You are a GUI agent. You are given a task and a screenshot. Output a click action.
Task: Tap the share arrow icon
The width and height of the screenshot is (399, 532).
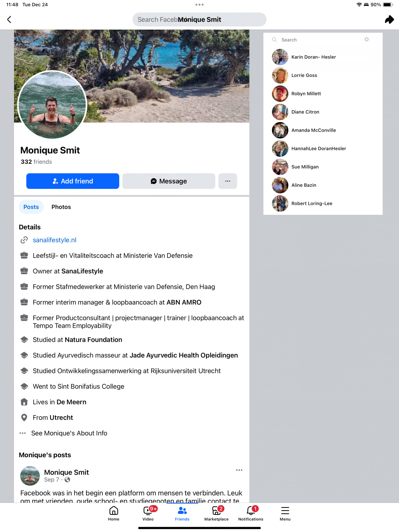[x=389, y=19]
